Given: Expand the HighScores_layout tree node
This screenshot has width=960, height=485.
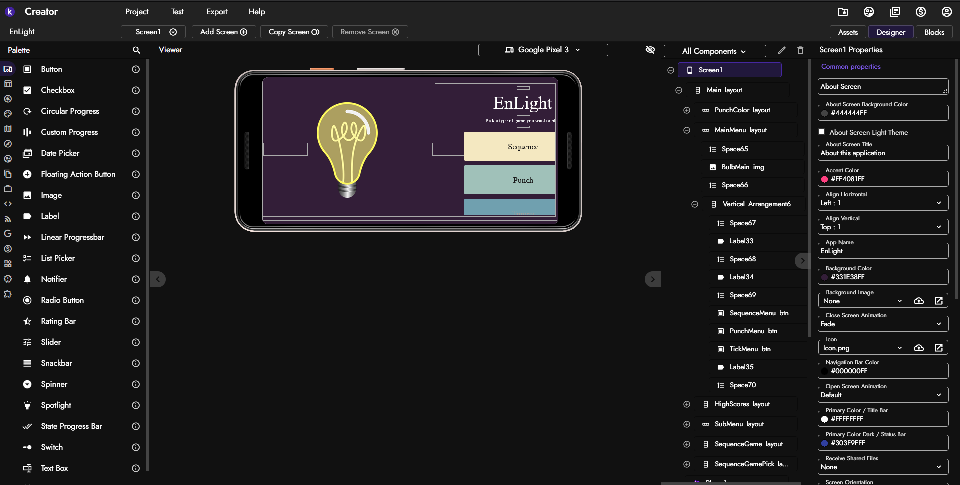Looking at the screenshot, I should (687, 404).
